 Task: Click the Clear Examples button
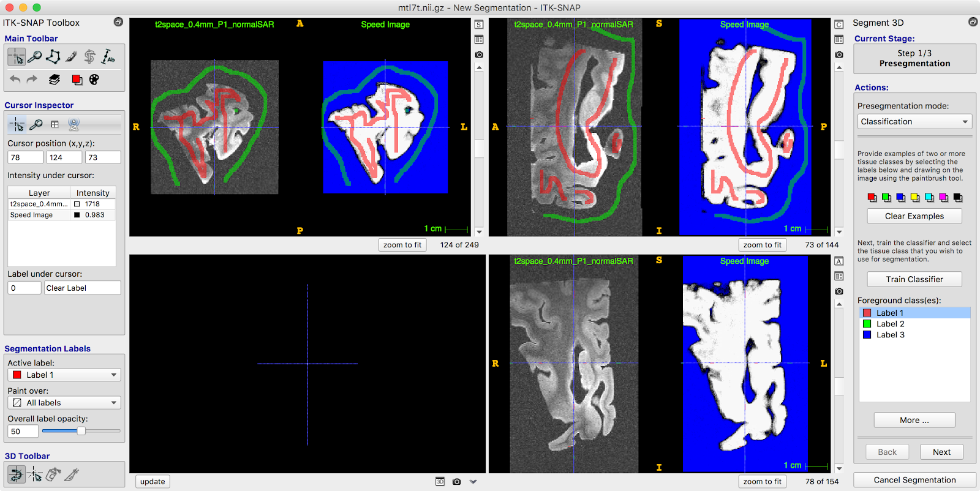pyautogui.click(x=914, y=216)
